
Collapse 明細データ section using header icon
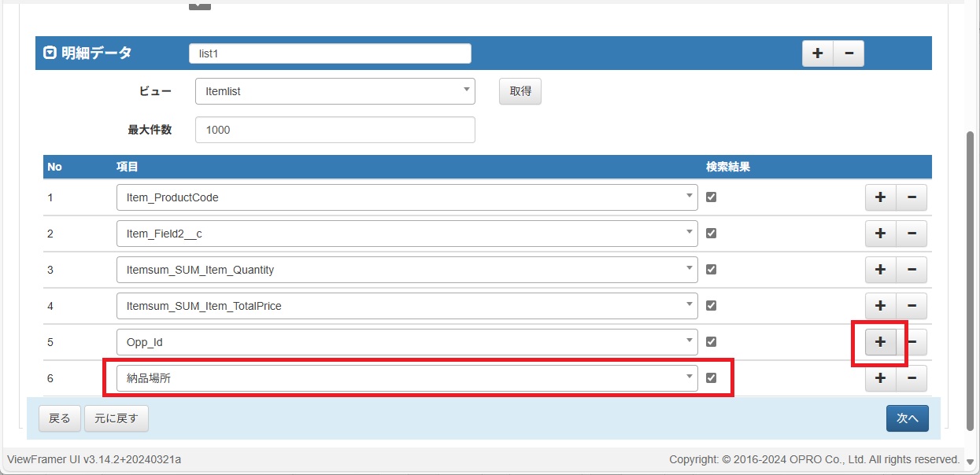pyautogui.click(x=50, y=53)
